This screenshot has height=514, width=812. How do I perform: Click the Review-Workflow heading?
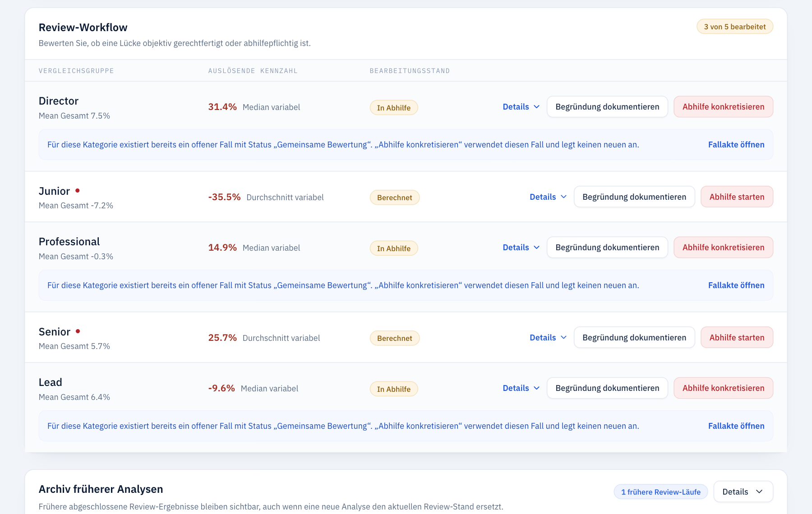83,28
